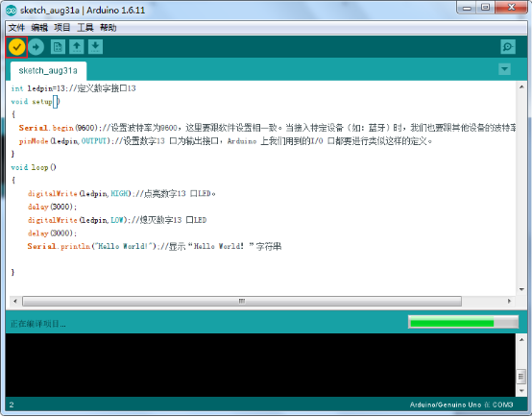This screenshot has width=532, height=417.
Task: Click console scroll down arrow
Action: point(521,391)
